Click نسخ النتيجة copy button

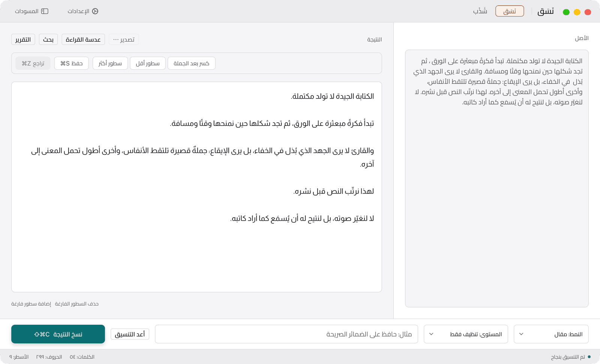pyautogui.click(x=58, y=334)
